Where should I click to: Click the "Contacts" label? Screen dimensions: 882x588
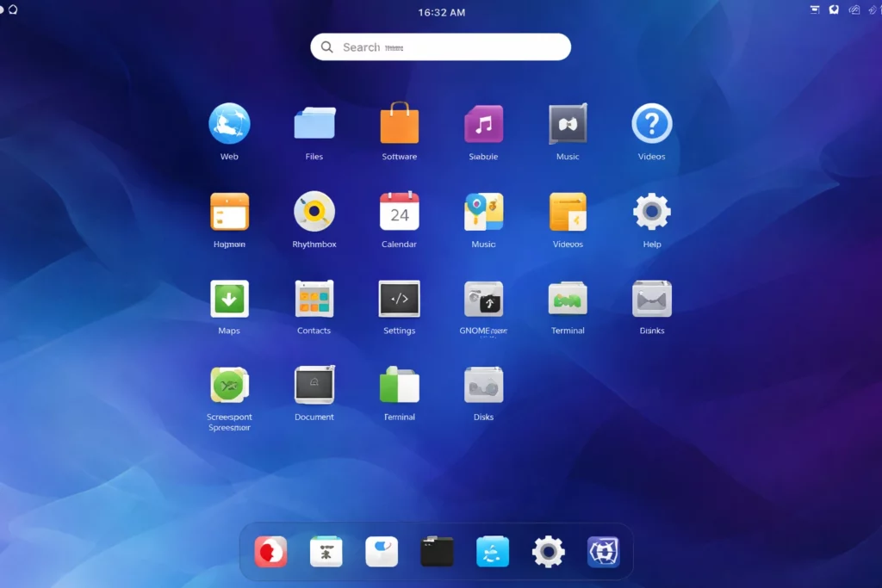314,331
